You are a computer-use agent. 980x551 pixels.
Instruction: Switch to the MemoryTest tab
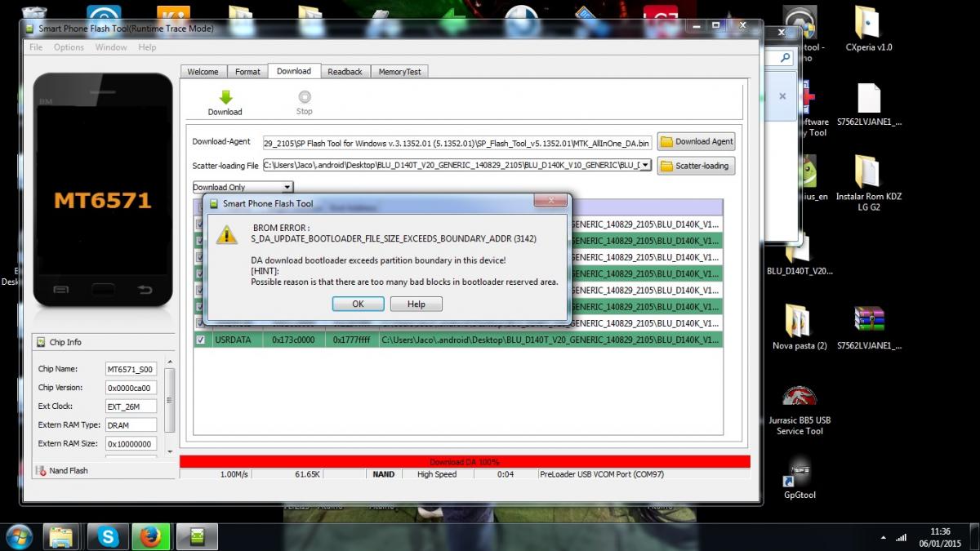[399, 72]
